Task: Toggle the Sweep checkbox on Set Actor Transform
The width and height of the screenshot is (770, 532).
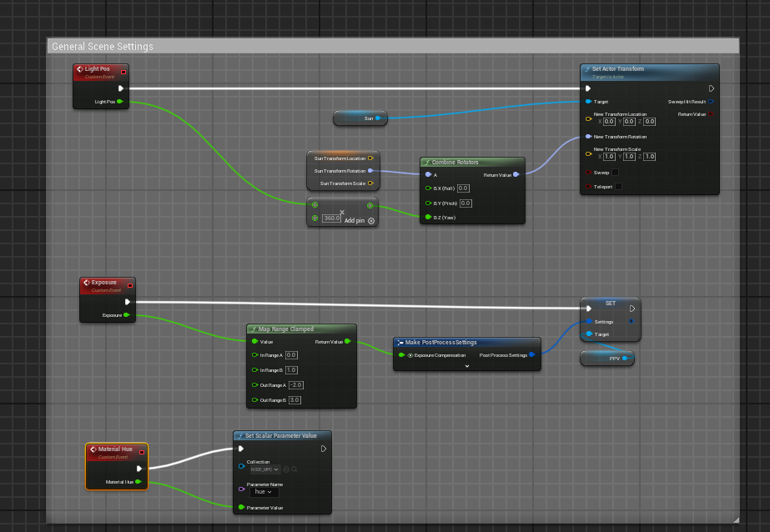Action: pos(616,173)
